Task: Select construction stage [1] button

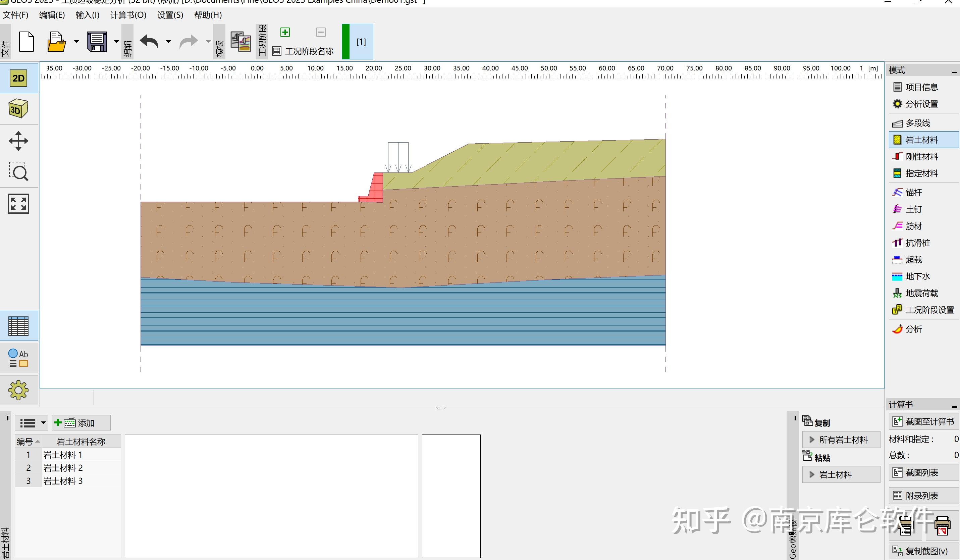Action: (361, 42)
